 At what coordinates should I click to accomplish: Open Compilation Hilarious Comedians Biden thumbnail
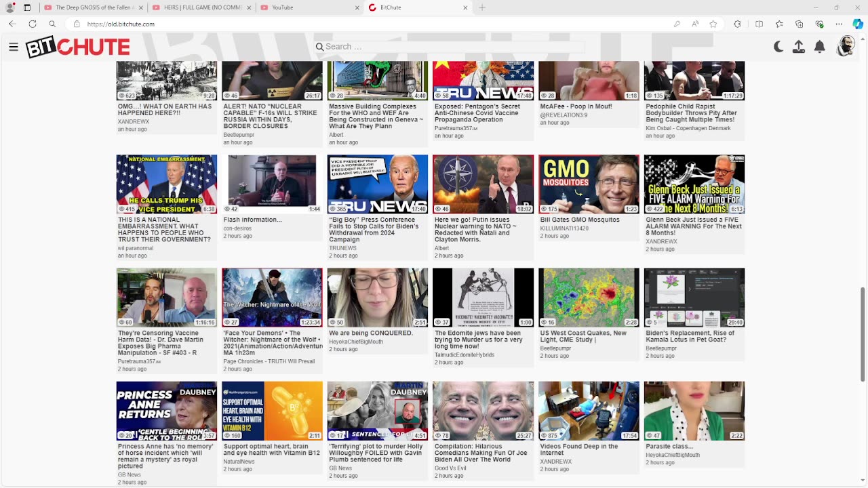coord(483,411)
